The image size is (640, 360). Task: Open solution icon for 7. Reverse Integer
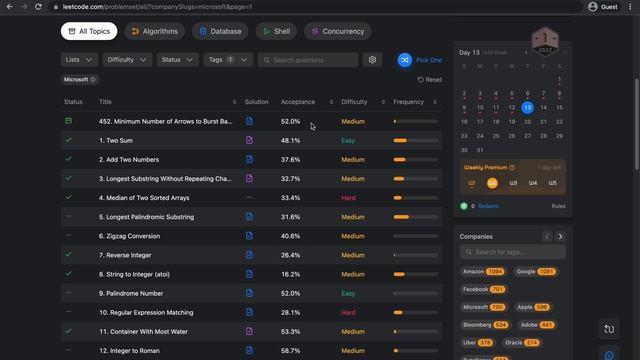pos(249,255)
